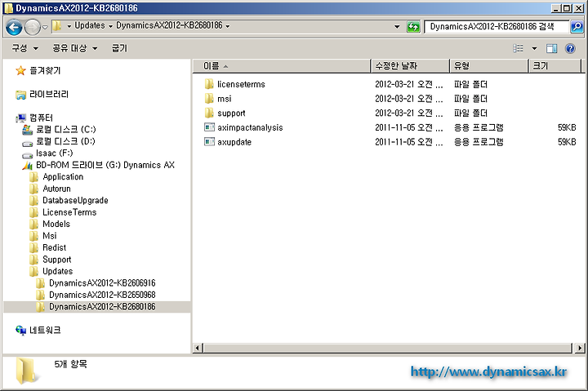Sort by 수정한 날짜 (Date modified) column

click(x=410, y=66)
